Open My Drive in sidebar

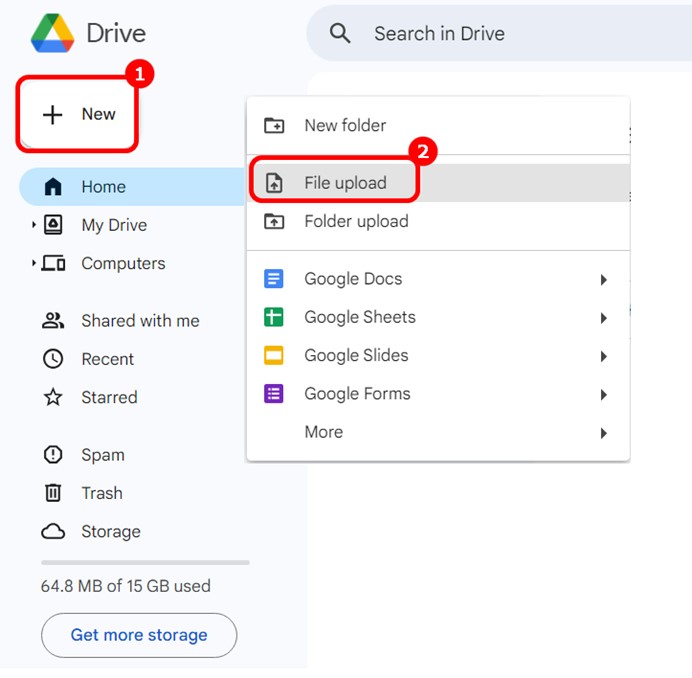pyautogui.click(x=114, y=225)
